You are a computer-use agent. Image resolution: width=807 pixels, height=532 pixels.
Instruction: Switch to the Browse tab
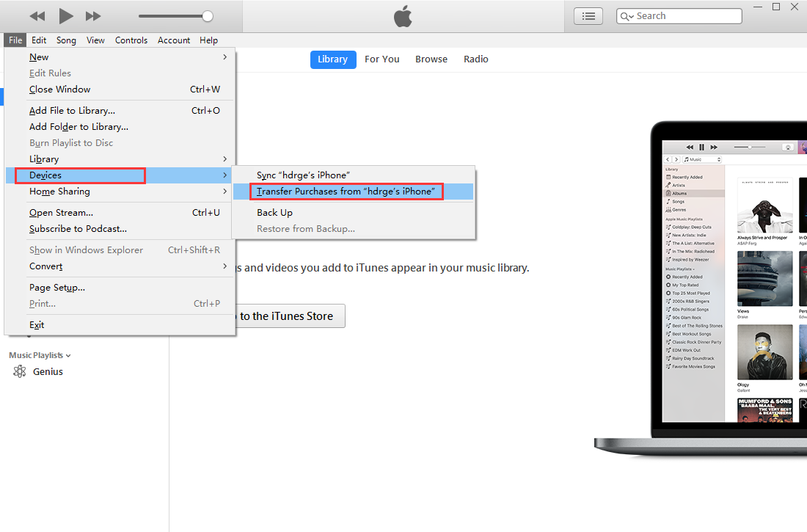431,59
